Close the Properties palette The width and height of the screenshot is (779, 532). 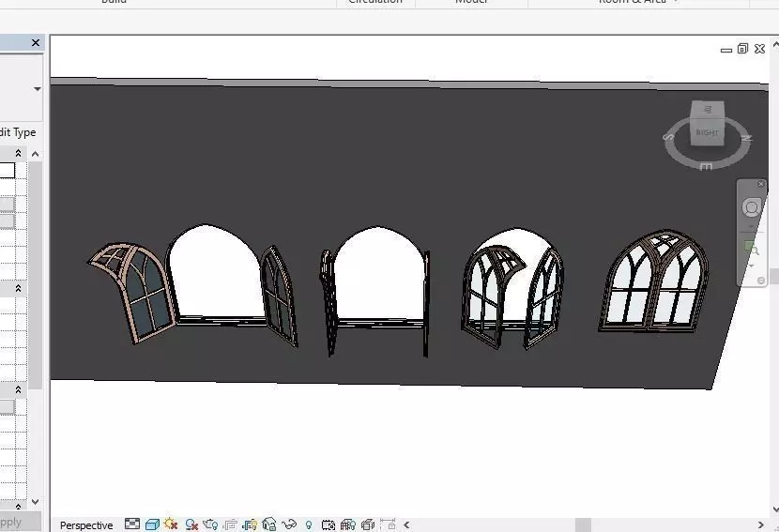click(x=36, y=43)
